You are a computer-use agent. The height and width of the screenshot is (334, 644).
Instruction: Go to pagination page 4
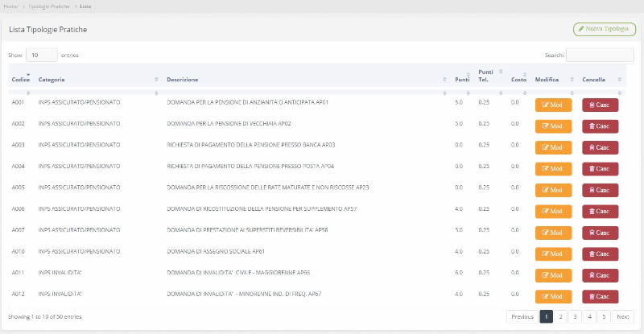pyautogui.click(x=589, y=317)
